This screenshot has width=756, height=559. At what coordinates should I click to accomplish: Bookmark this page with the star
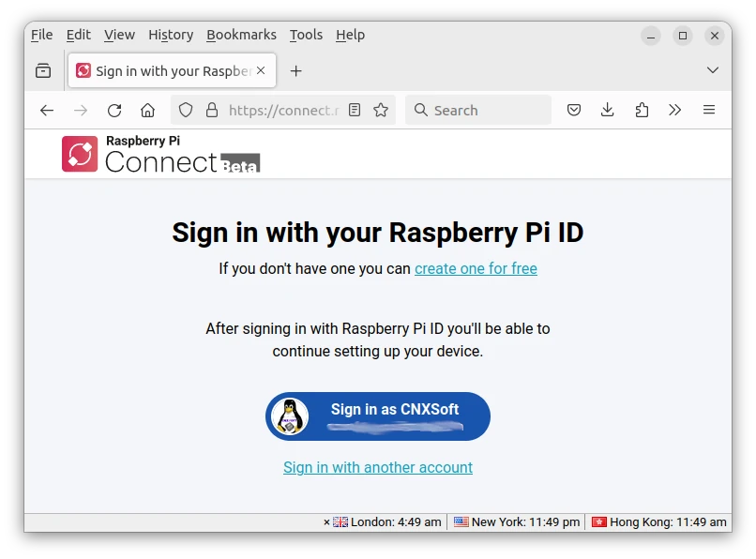pyautogui.click(x=381, y=110)
